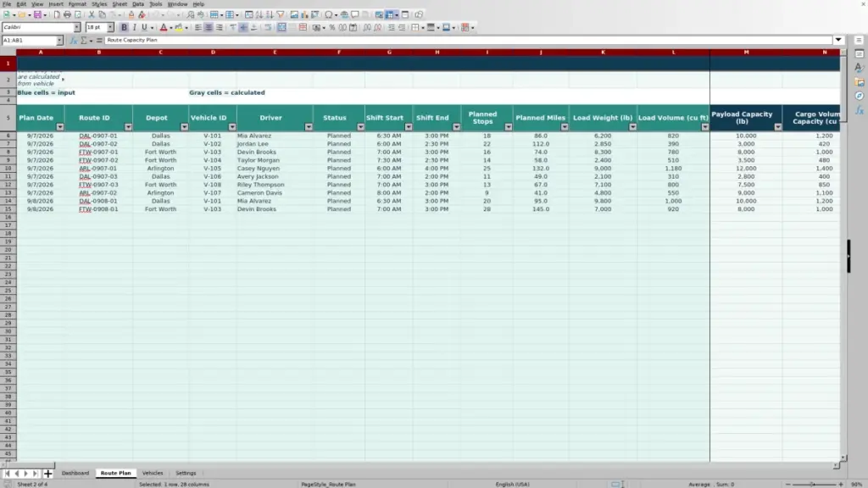
Task: Click the Save document icon
Action: point(37,14)
